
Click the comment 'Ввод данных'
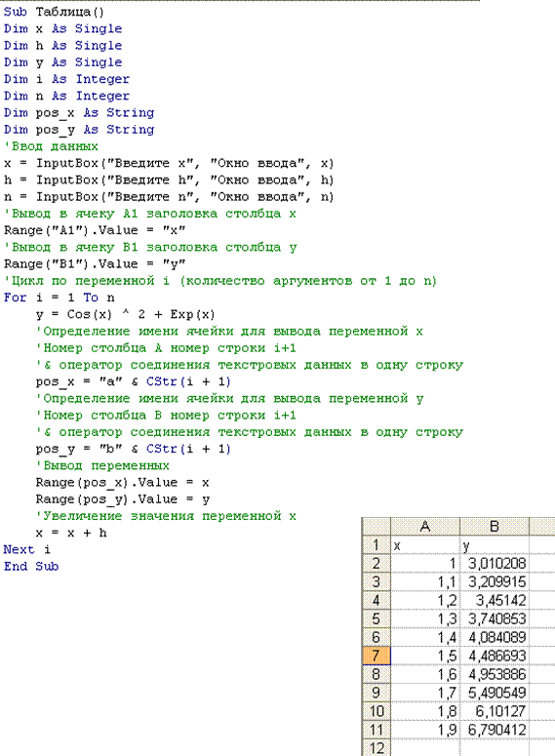[x=51, y=146]
